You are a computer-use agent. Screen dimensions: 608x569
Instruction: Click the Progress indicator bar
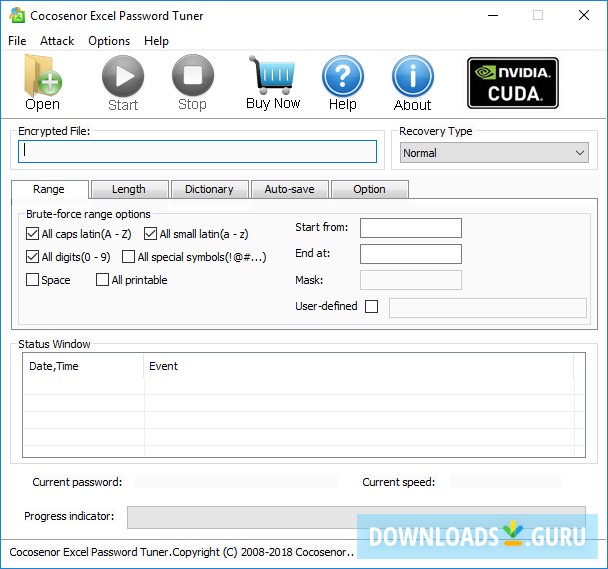click(x=356, y=517)
